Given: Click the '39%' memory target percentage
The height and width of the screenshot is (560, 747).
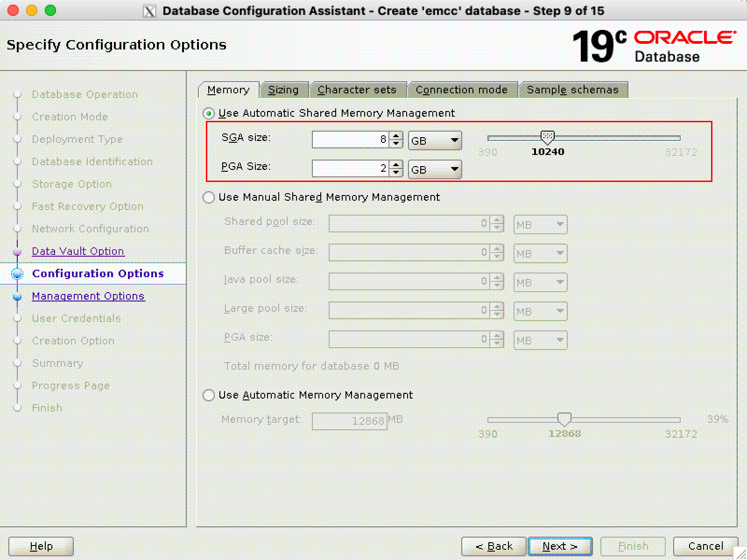Looking at the screenshot, I should pyautogui.click(x=718, y=419).
